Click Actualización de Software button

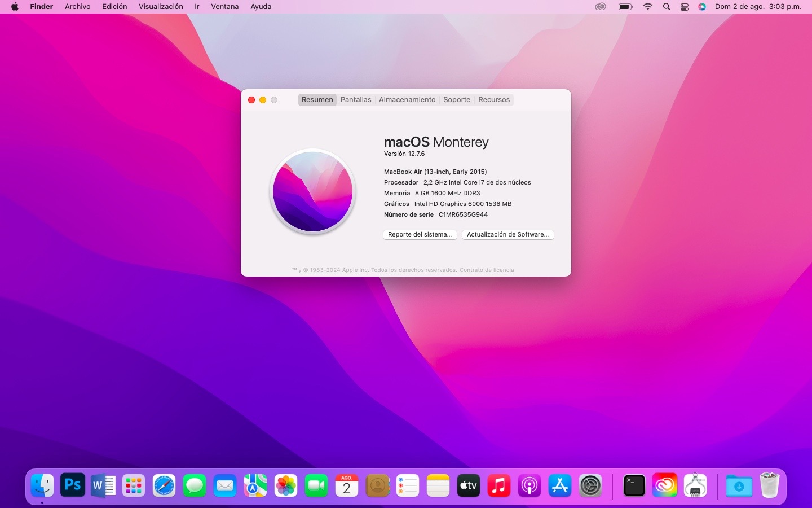[x=508, y=235]
